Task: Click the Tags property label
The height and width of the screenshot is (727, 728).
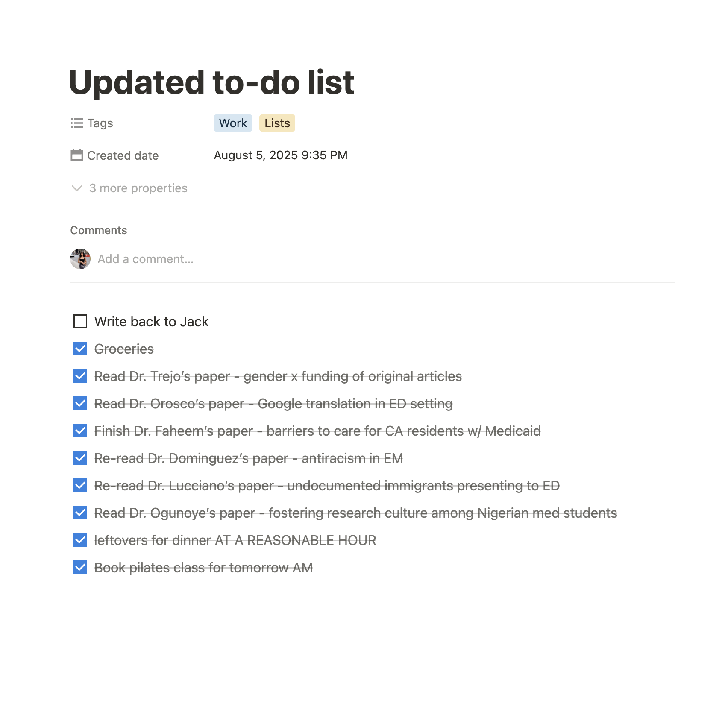Action: 100,123
